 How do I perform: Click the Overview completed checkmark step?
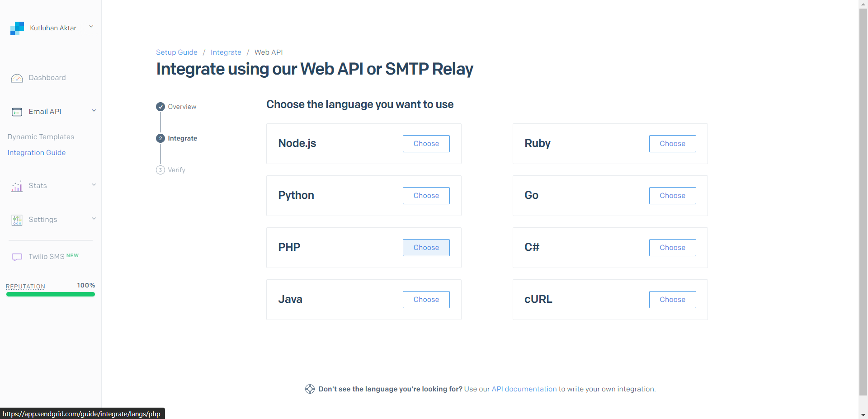point(160,107)
